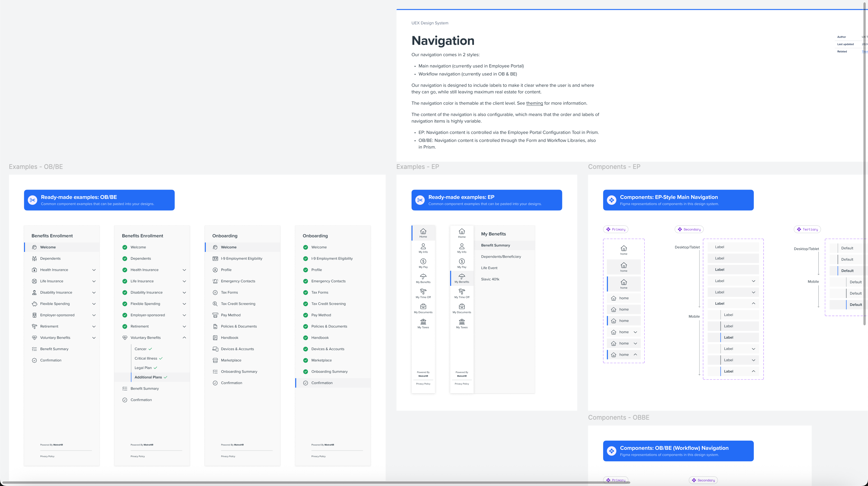Screen dimensions: 868x486
Task: Collapse Voluntary Benefits chevron in second Benefits panel
Action: [184, 338]
